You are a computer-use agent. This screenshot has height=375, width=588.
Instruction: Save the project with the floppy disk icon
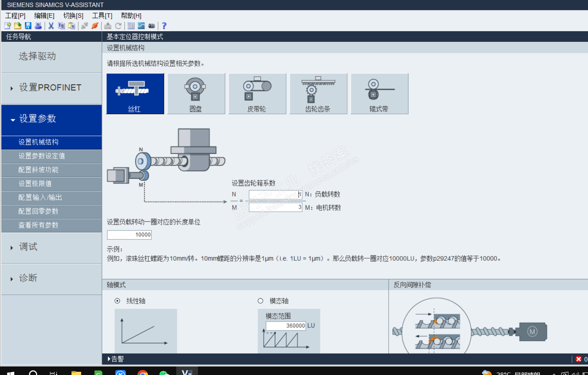(x=28, y=26)
